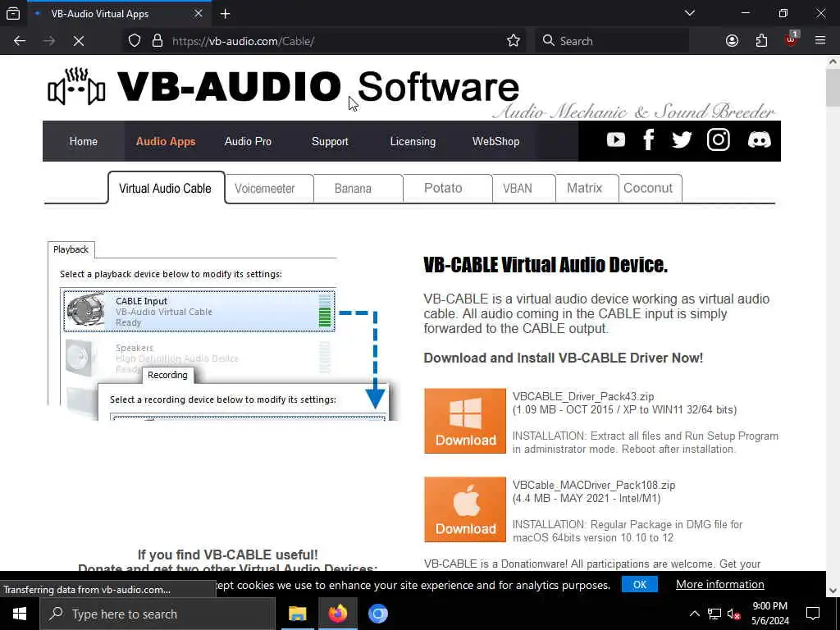Bookmark this page with the star
Image resolution: width=840 pixels, height=630 pixels.
click(x=514, y=41)
